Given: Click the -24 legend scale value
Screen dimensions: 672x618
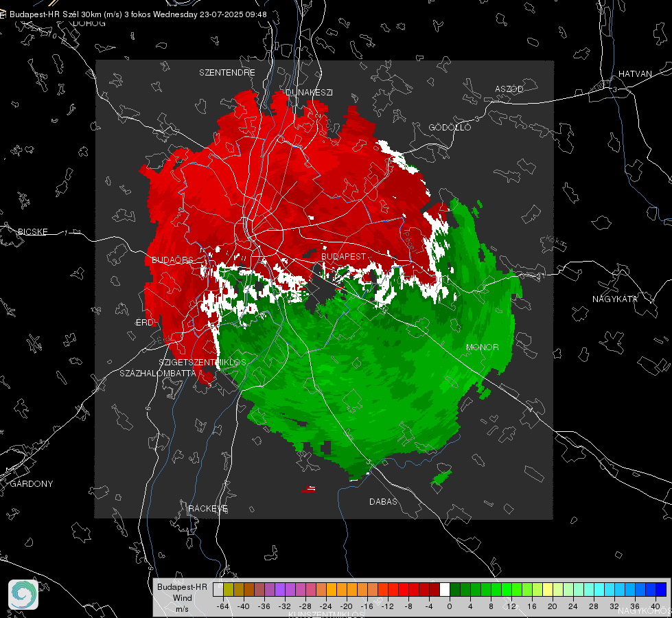Looking at the screenshot, I should (326, 606).
